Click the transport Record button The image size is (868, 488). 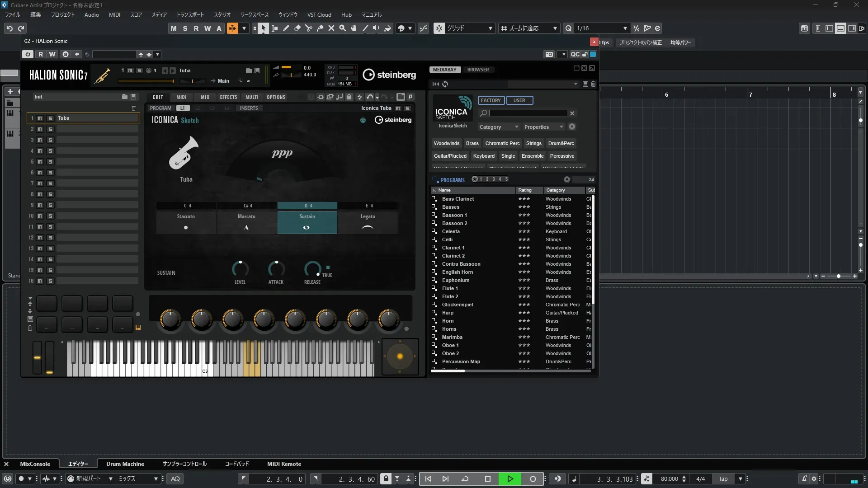[x=533, y=479]
